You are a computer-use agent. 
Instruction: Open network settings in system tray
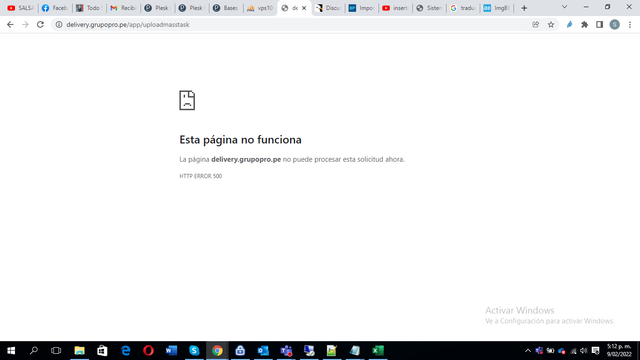tap(573, 351)
